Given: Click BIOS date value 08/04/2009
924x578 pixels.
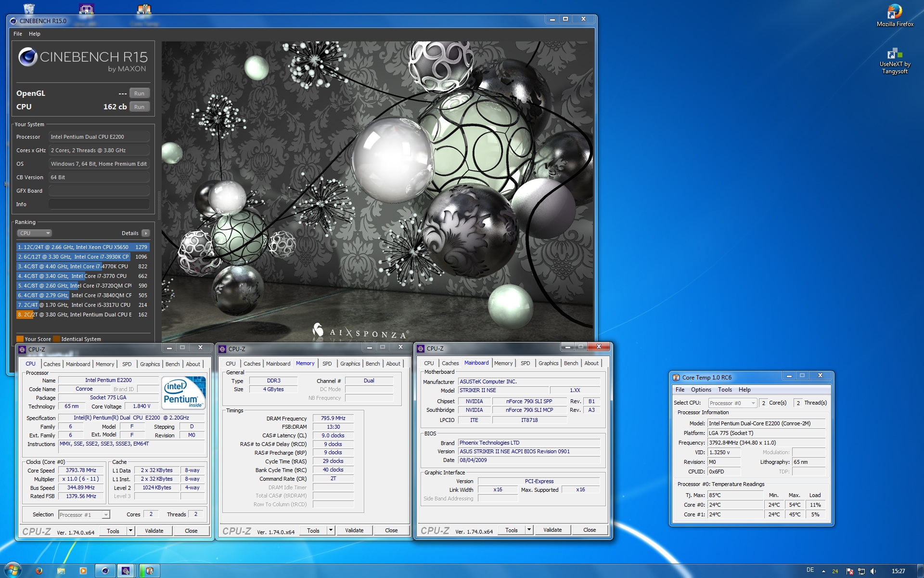Looking at the screenshot, I should pos(529,460).
